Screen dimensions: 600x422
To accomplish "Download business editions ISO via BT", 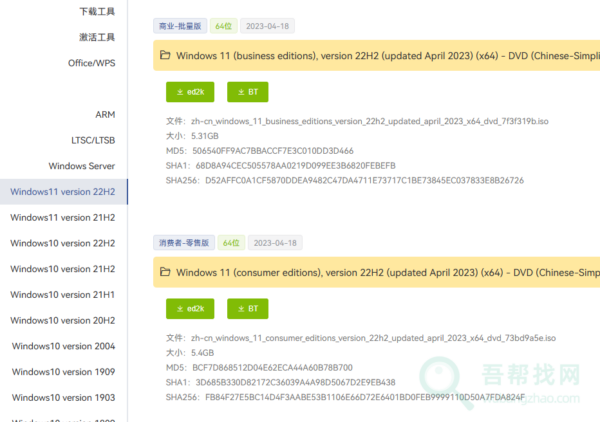I will [248, 92].
